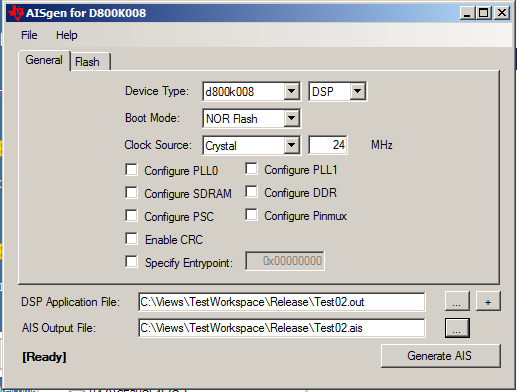Image resolution: width=517 pixels, height=392 pixels.
Task: Expand the DSP core type dropdown
Action: click(x=357, y=91)
